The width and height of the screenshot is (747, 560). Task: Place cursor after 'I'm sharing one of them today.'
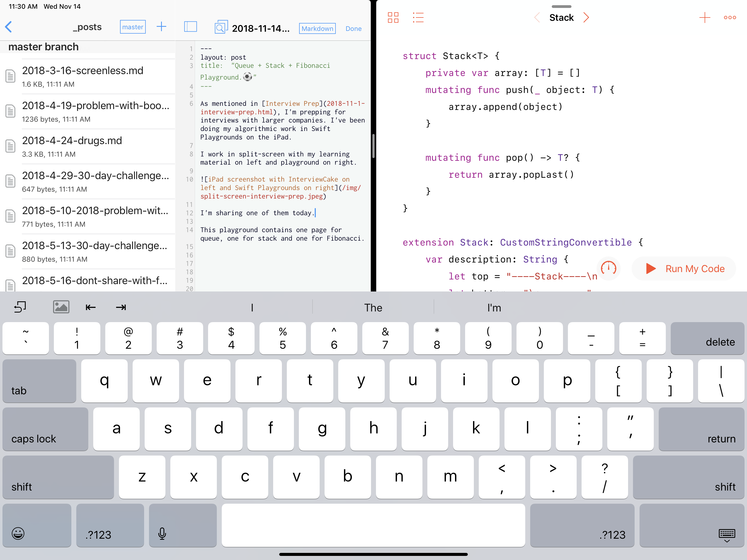315,213
